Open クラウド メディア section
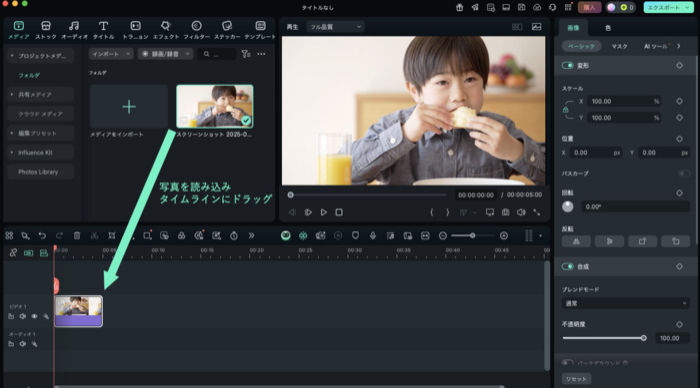This screenshot has height=388, width=700. 40,114
